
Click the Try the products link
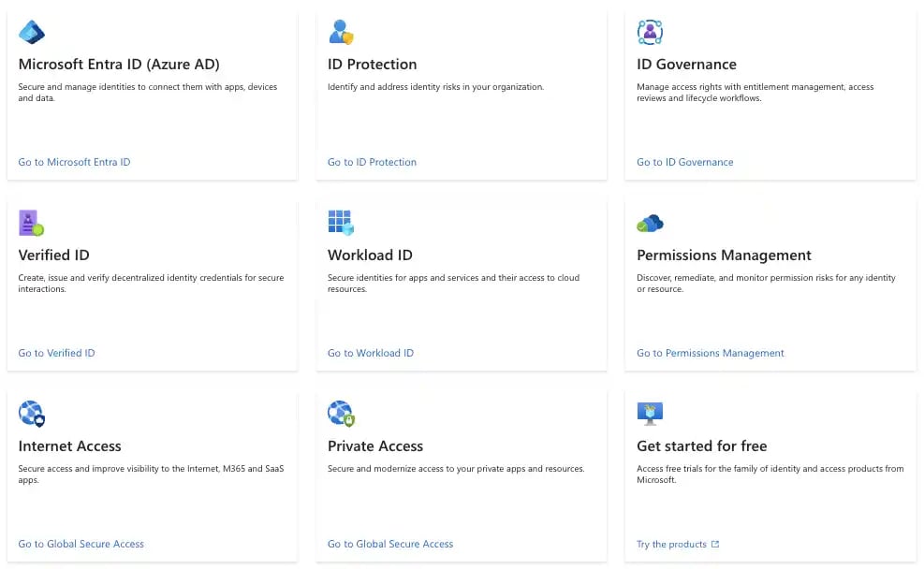tap(671, 545)
